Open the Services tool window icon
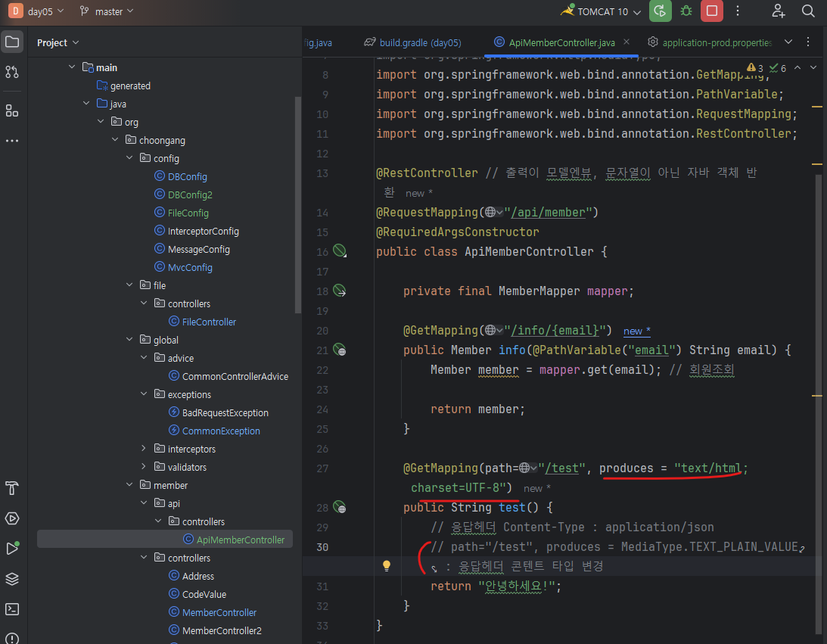The image size is (827, 644). point(12,518)
